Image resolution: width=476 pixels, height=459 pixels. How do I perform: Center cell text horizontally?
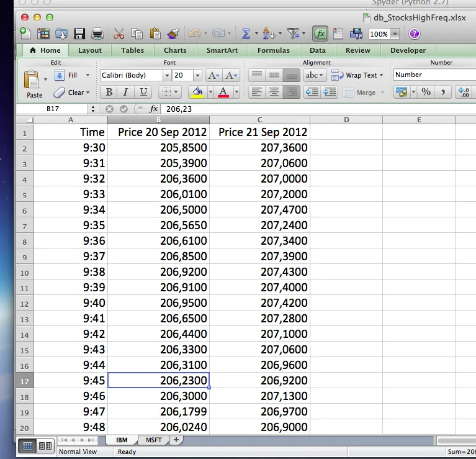coord(274,92)
